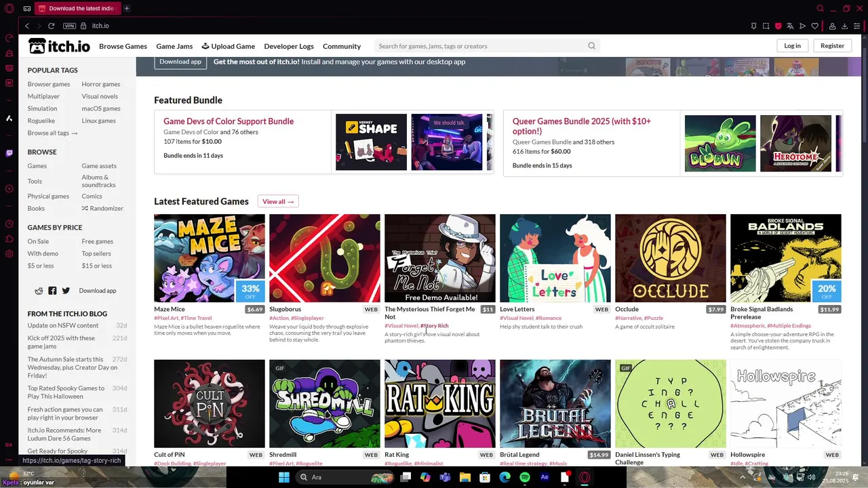This screenshot has height=488, width=868.
Task: Select the Horror games tag
Action: click(x=101, y=84)
